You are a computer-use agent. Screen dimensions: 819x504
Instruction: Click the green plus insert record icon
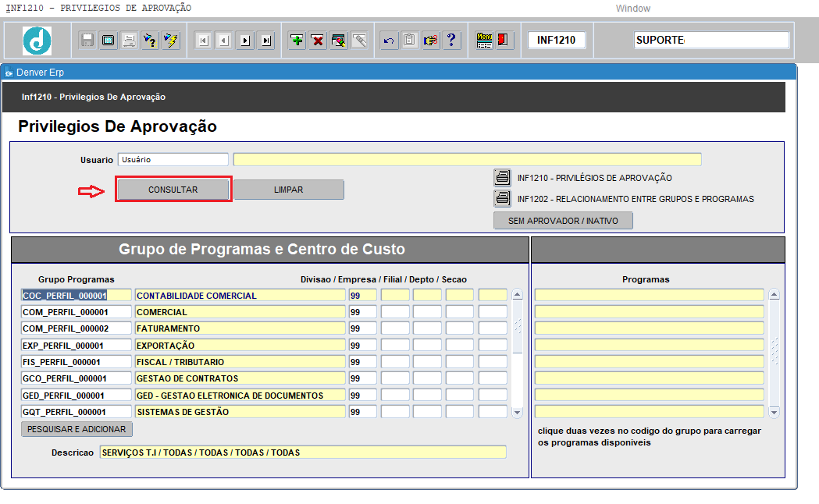click(297, 40)
